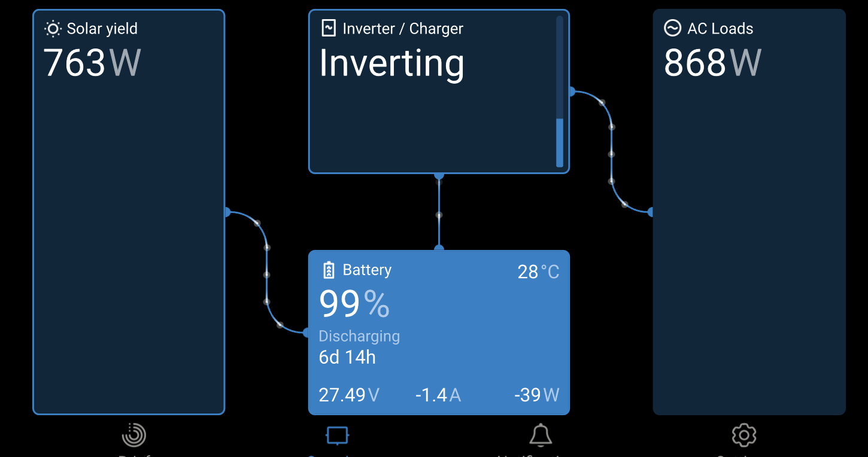Click the Inverting status text
This screenshot has height=457, width=868.
[x=391, y=63]
